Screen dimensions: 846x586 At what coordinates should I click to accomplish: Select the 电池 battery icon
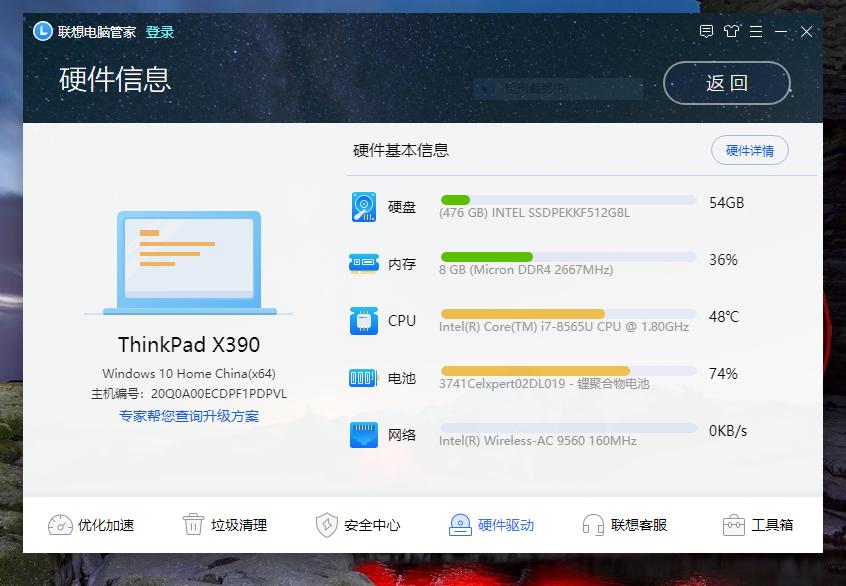pos(362,377)
